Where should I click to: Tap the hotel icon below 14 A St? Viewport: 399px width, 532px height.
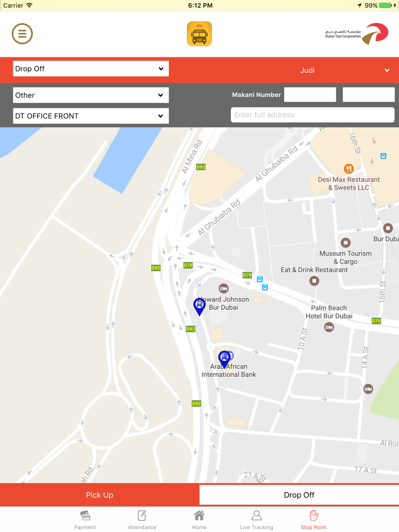click(x=368, y=389)
